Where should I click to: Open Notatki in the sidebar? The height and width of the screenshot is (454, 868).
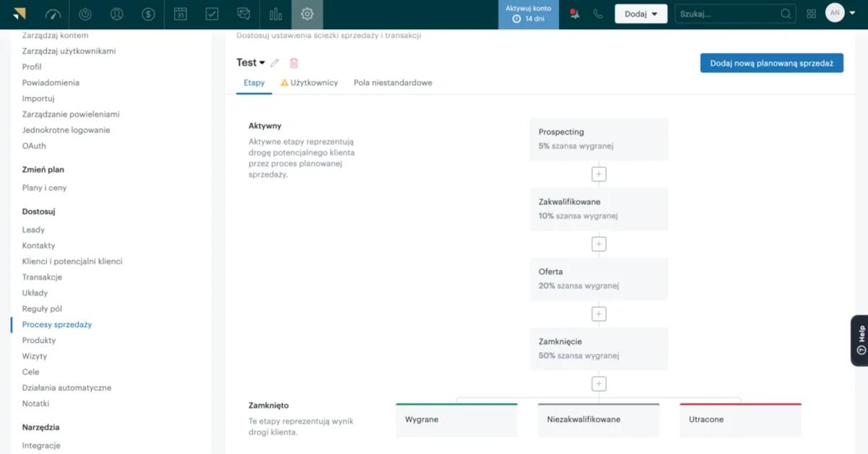tap(35, 403)
